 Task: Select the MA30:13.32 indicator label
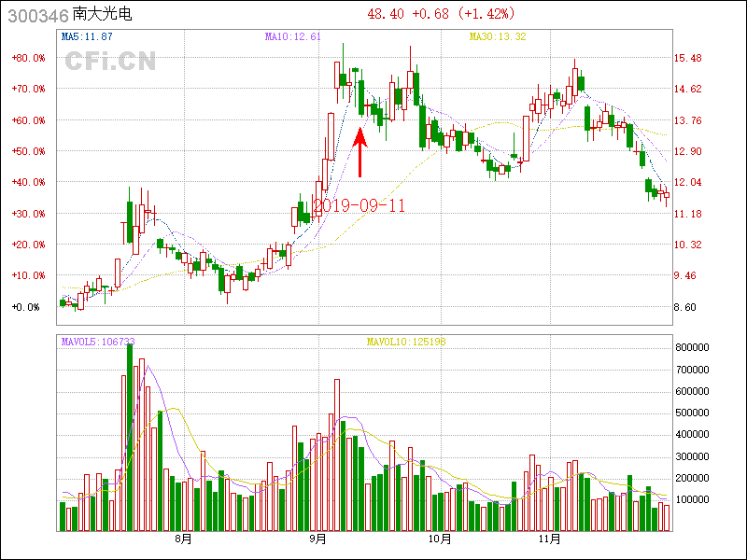click(498, 36)
